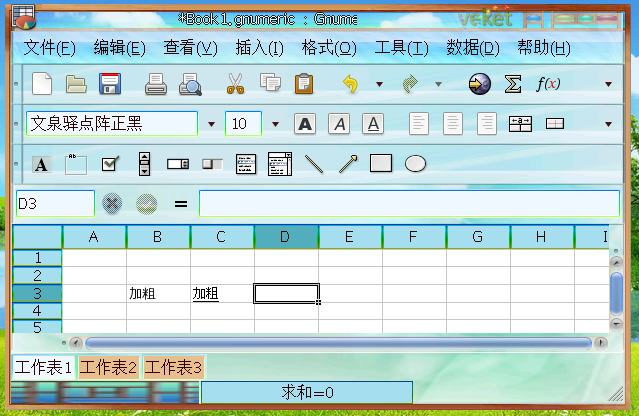Cancel the cell edit with X button
The image size is (639, 416).
coord(112,203)
